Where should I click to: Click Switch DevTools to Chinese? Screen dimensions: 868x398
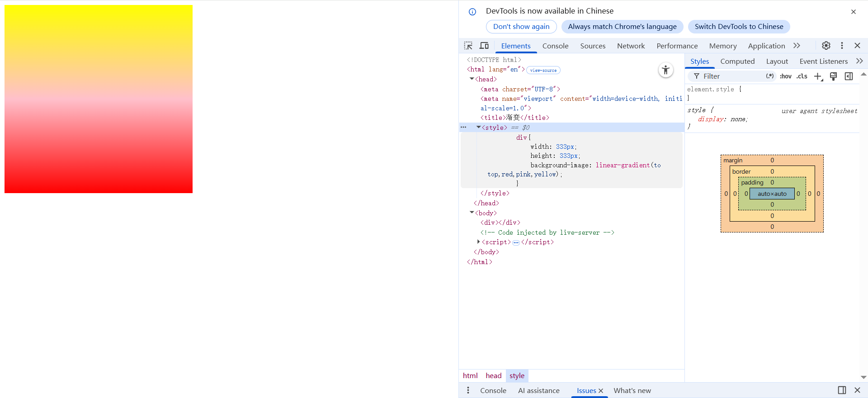coord(739,27)
